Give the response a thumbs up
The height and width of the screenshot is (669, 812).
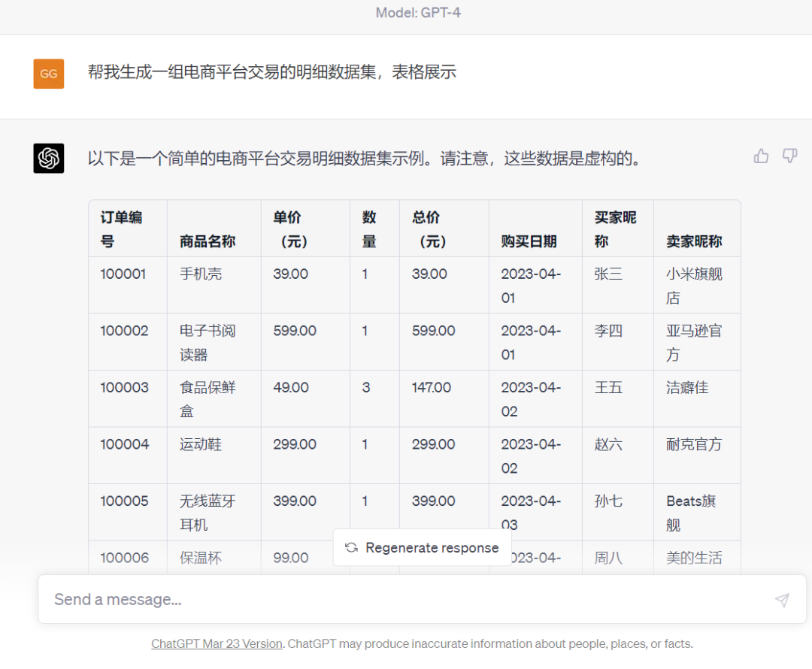pyautogui.click(x=761, y=156)
